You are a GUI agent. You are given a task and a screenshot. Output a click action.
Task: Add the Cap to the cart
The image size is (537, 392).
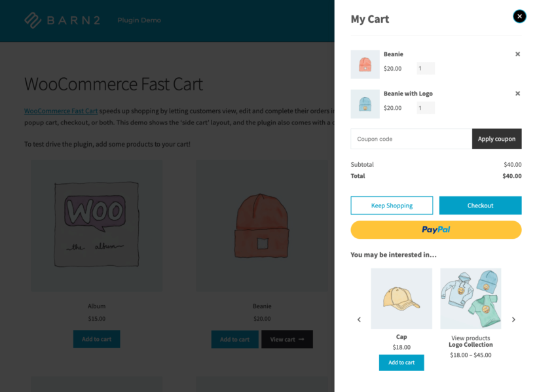(401, 362)
